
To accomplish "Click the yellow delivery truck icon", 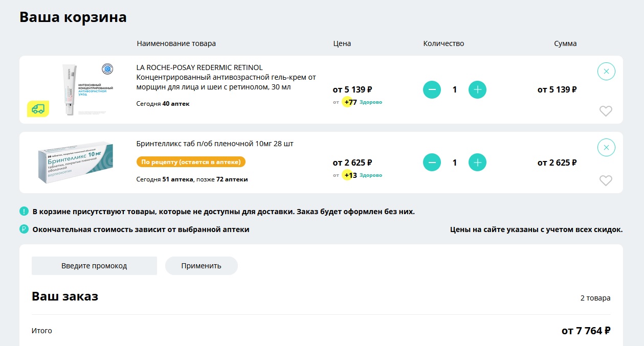I will click(38, 109).
